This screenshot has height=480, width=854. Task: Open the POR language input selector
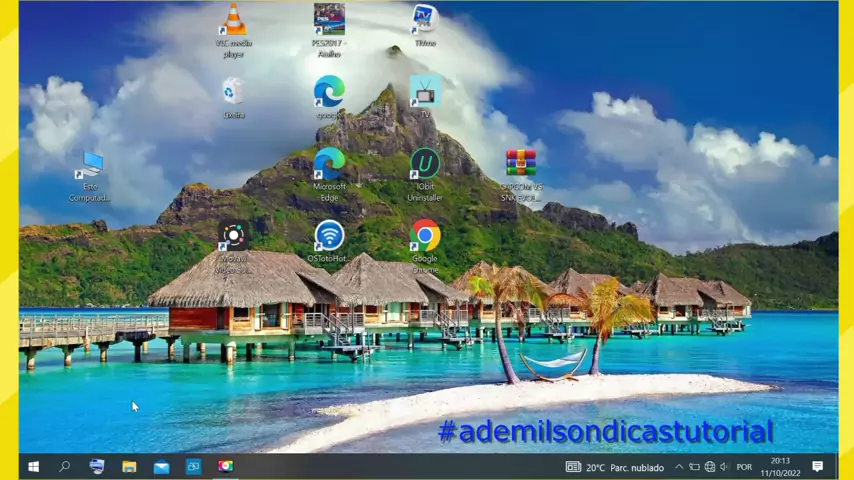744,467
